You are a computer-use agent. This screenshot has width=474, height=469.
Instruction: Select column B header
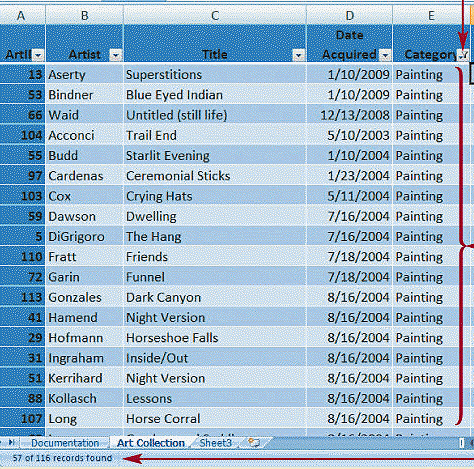click(x=84, y=15)
